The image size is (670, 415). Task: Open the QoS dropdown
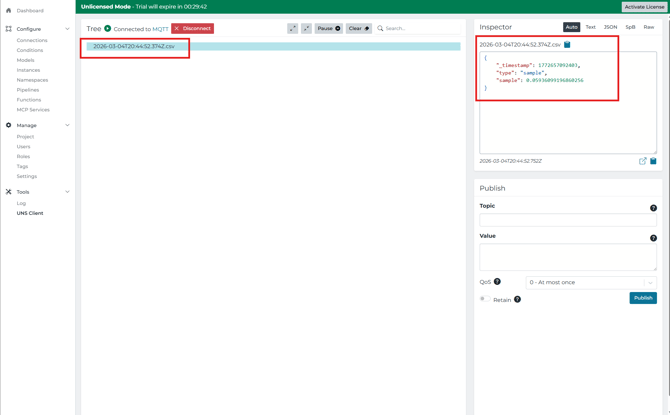click(591, 283)
